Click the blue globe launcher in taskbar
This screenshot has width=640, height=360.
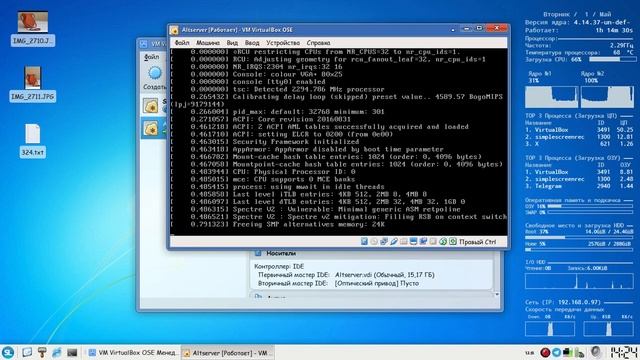[x=57, y=352]
